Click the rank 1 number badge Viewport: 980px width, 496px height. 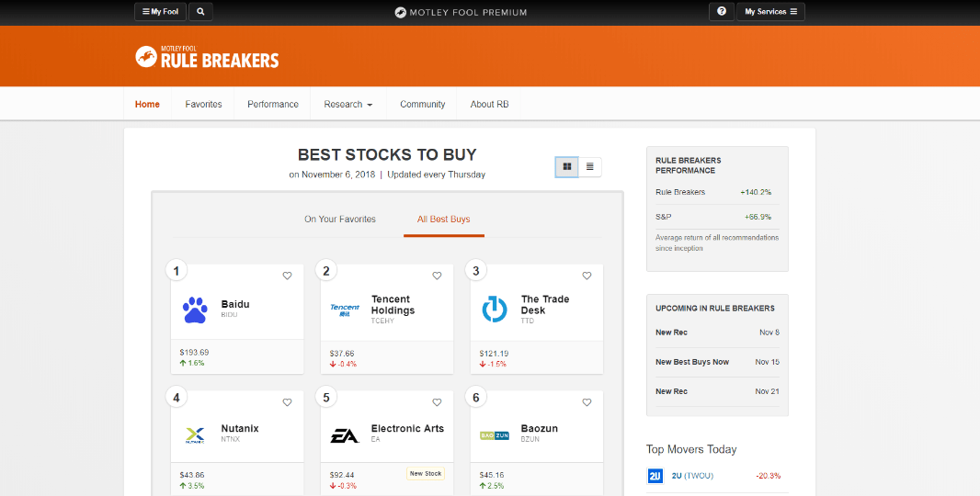[x=177, y=270]
